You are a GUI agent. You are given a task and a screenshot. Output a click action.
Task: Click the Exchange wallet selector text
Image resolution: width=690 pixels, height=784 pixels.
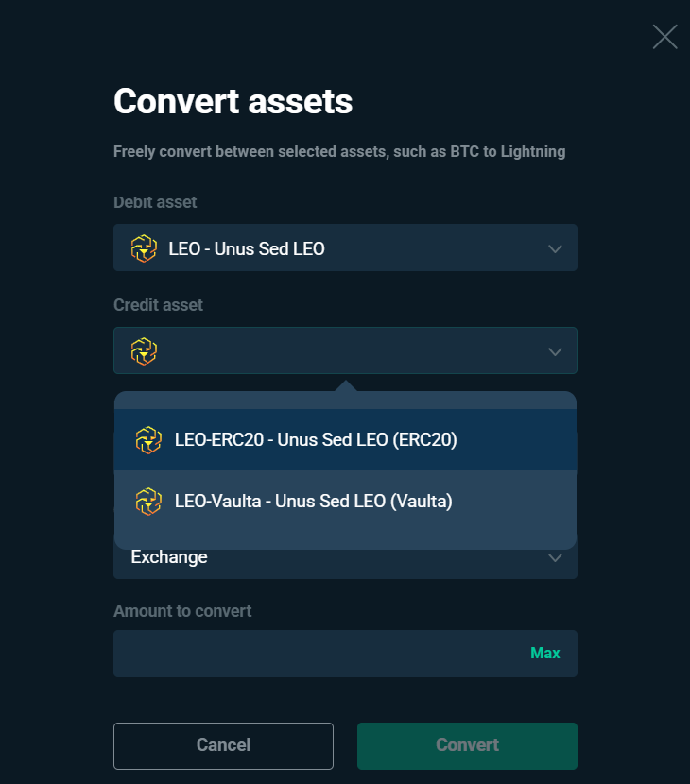pyautogui.click(x=169, y=557)
